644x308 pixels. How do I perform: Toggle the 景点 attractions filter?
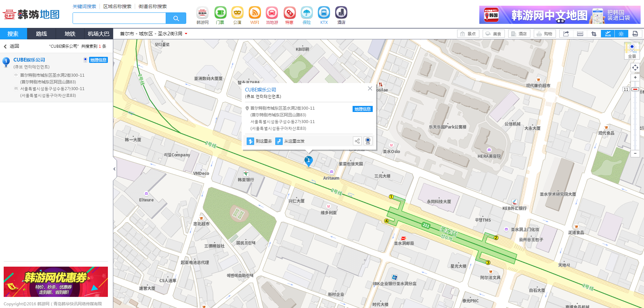pos(468,34)
